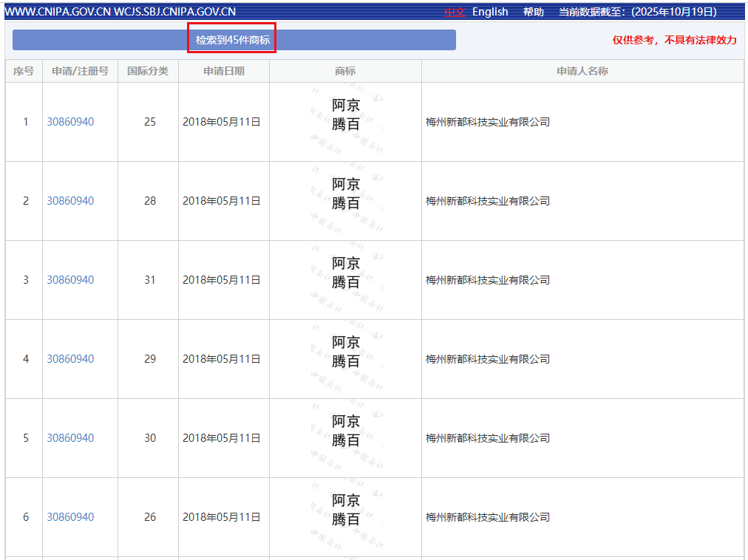This screenshot has width=748, height=560.
Task: Click the 序号 column header
Action: coord(24,71)
